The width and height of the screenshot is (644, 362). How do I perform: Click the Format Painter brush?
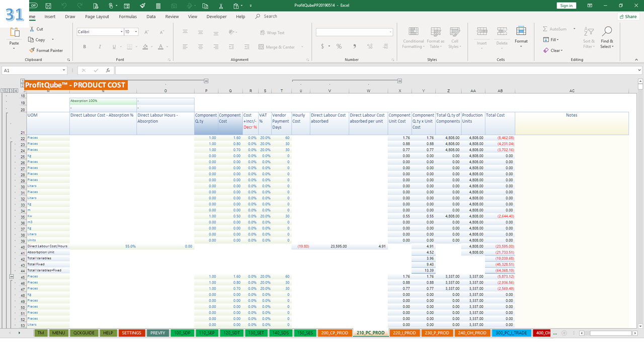click(46, 50)
